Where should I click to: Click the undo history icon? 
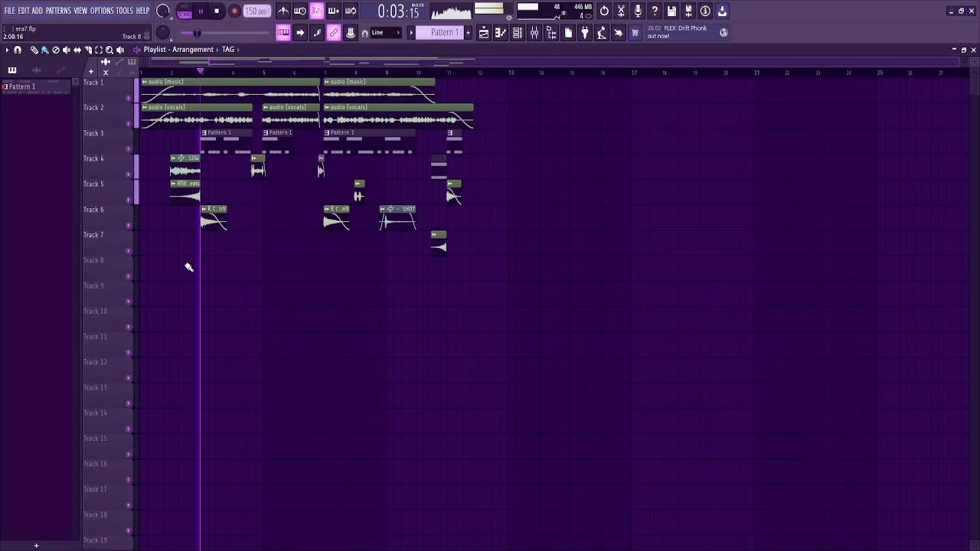604,11
